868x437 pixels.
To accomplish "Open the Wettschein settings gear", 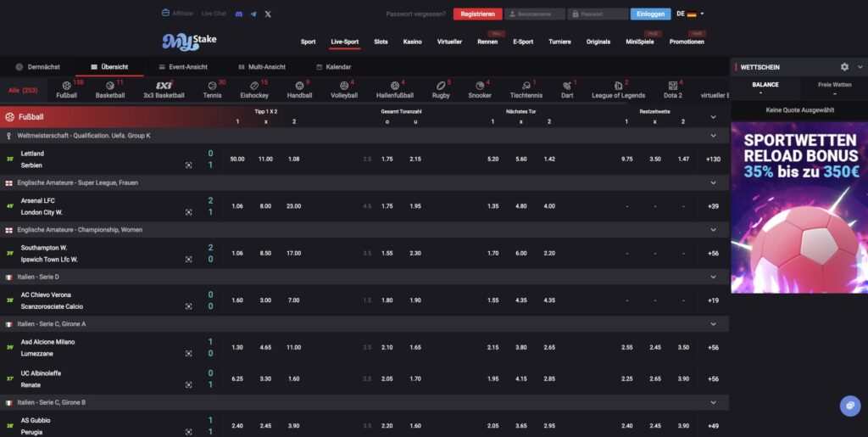I will pyautogui.click(x=844, y=67).
